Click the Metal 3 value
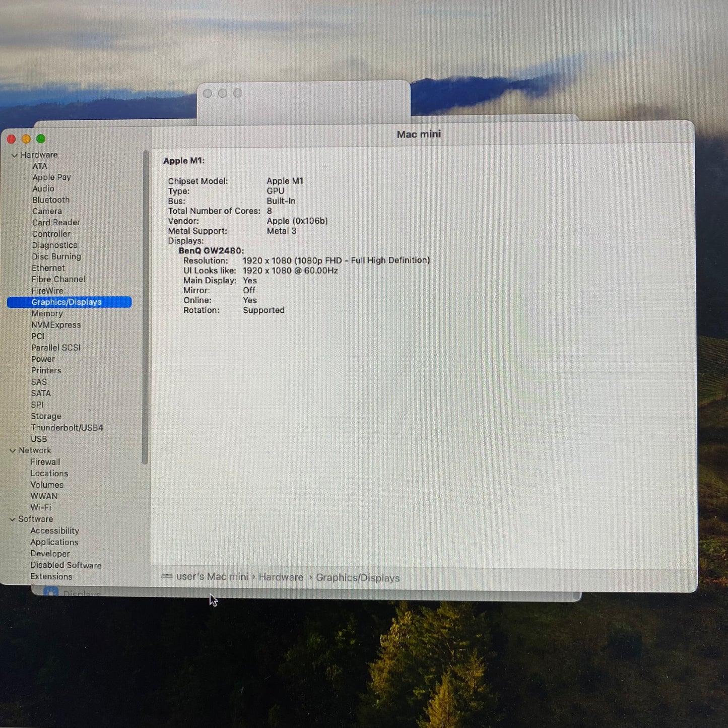728x728 pixels. point(282,231)
